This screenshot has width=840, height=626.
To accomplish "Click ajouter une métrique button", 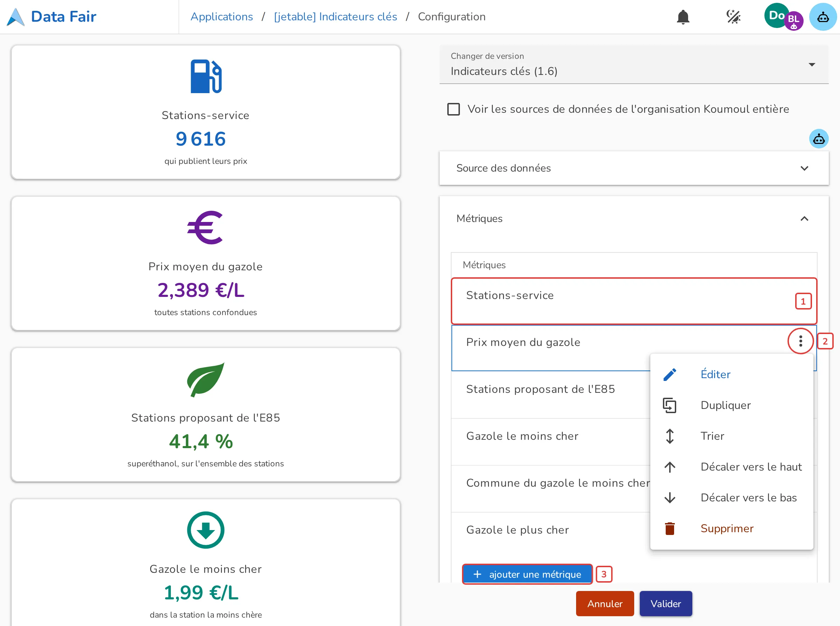I will pyautogui.click(x=527, y=575).
